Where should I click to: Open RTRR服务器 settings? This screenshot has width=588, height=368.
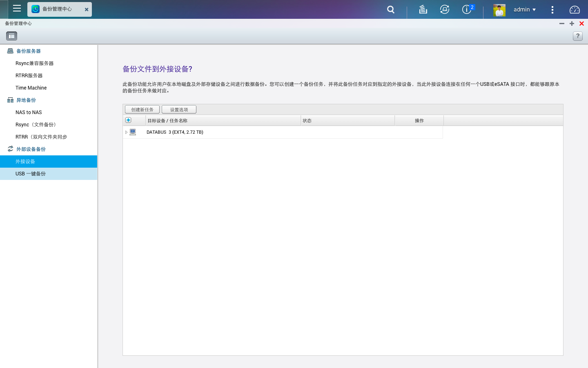point(29,76)
